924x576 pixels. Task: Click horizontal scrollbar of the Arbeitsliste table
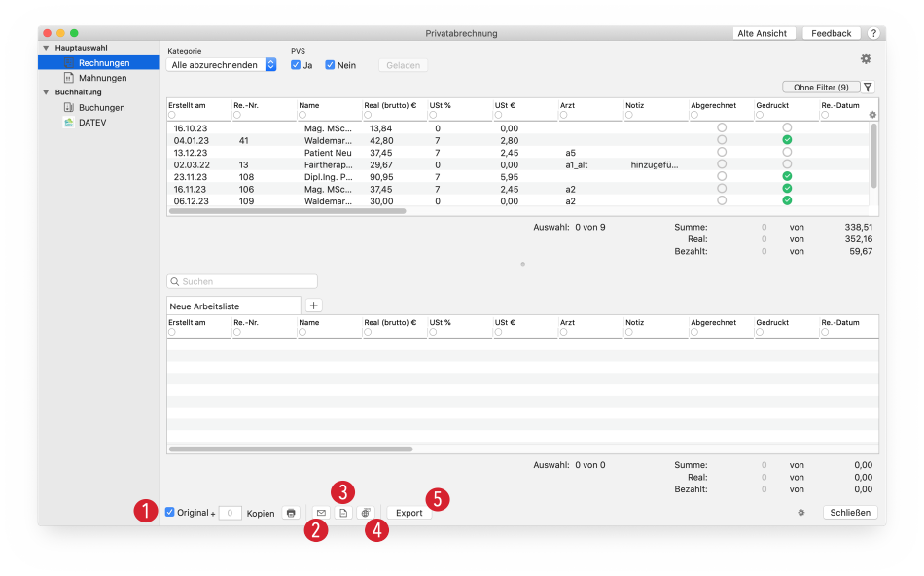tap(291, 450)
